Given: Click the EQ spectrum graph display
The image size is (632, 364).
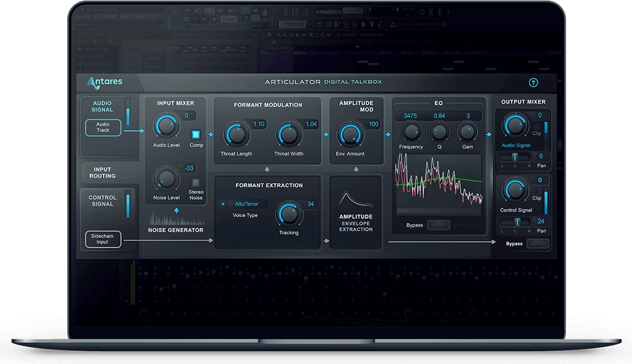Looking at the screenshot, I should 439,184.
